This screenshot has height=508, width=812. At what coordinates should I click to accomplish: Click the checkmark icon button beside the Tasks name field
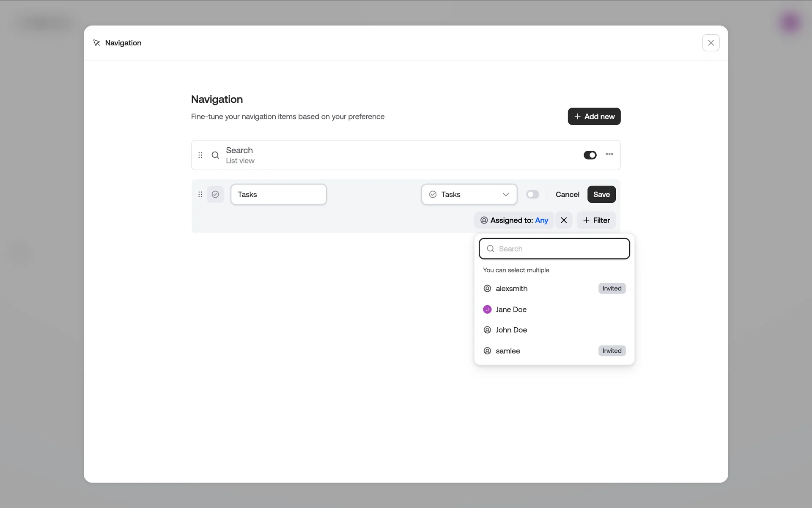215,194
